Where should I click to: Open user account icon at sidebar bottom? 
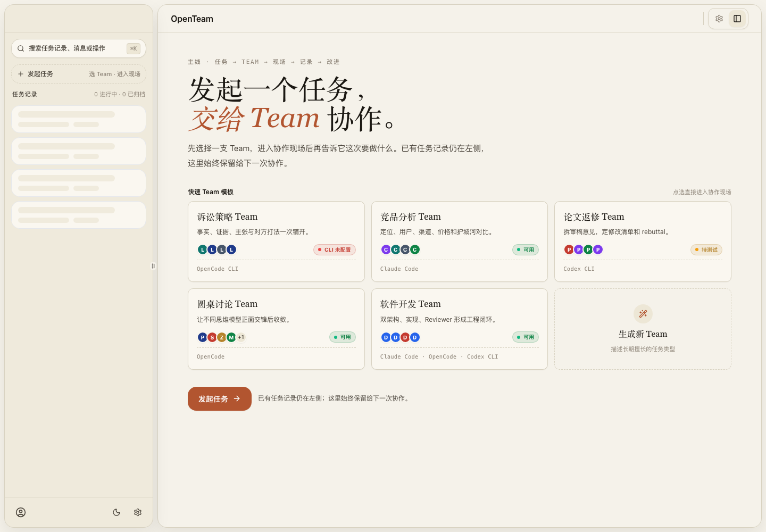(21, 512)
